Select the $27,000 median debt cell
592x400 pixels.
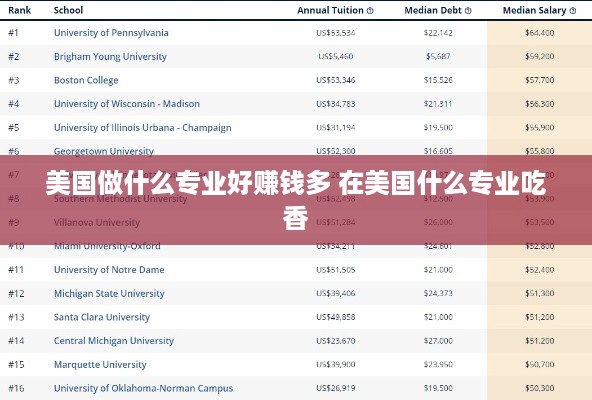tap(438, 341)
